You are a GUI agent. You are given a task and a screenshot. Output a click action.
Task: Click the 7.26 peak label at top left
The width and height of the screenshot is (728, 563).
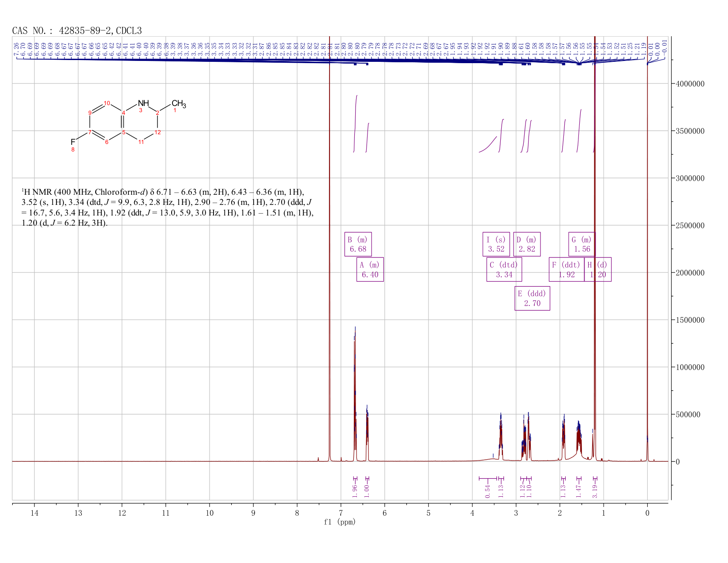tap(16, 49)
